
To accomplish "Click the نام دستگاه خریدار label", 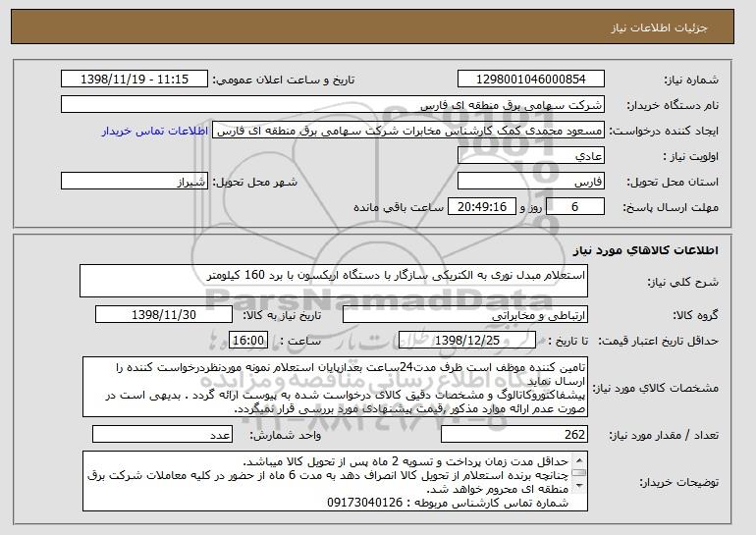I will (x=673, y=106).
